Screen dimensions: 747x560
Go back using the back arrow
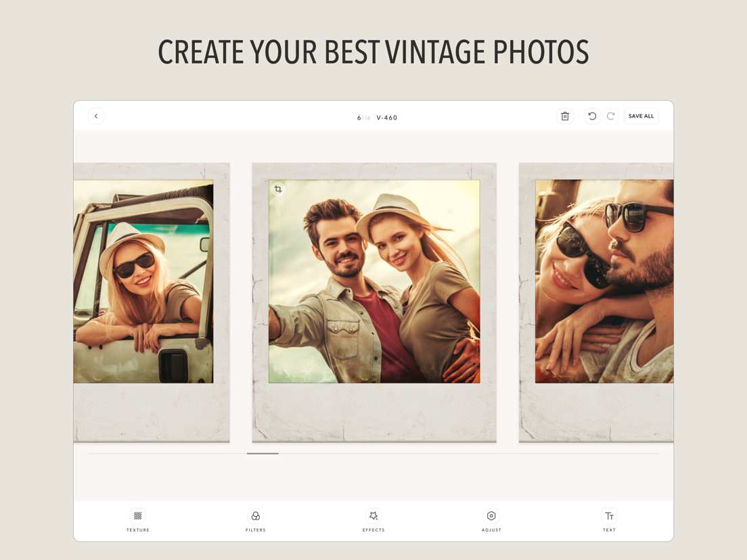tap(96, 116)
